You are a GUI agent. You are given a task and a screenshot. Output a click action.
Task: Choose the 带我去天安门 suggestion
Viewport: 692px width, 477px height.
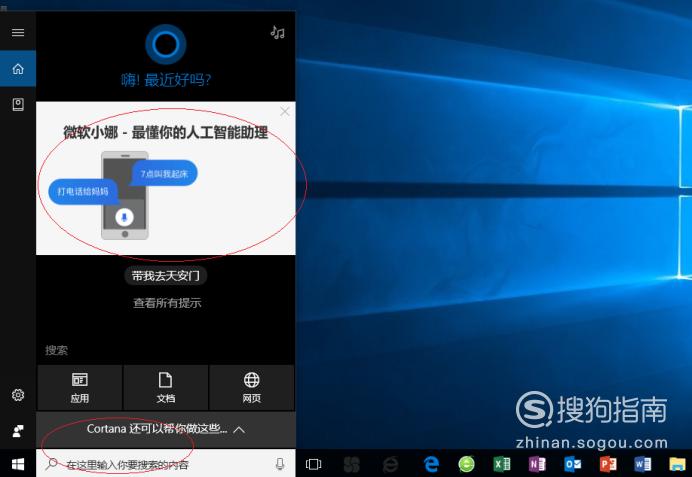click(165, 276)
